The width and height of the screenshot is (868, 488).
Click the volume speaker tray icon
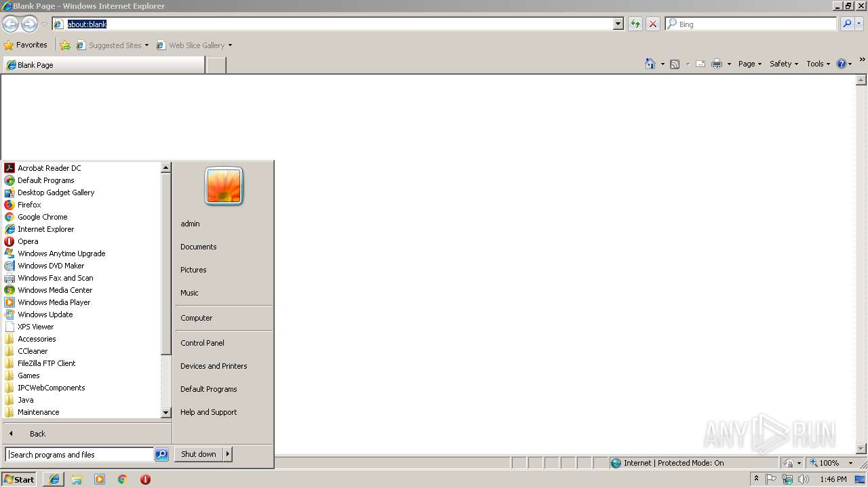(804, 479)
